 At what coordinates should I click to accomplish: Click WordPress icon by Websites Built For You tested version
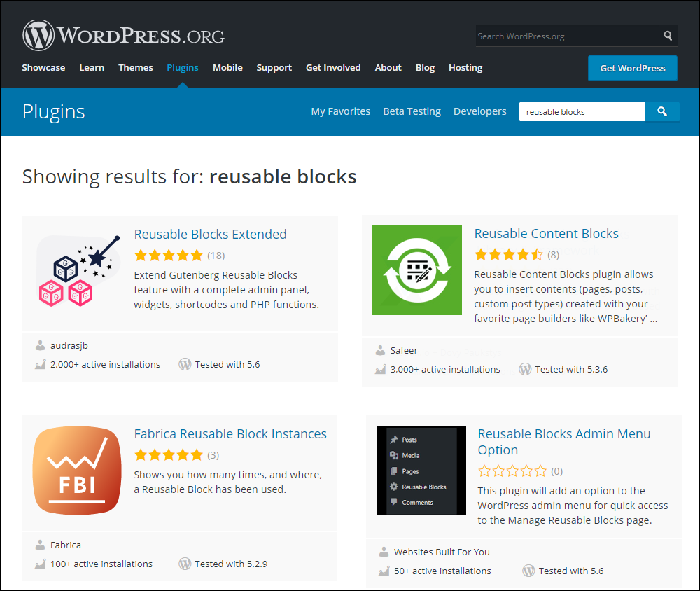pos(528,571)
